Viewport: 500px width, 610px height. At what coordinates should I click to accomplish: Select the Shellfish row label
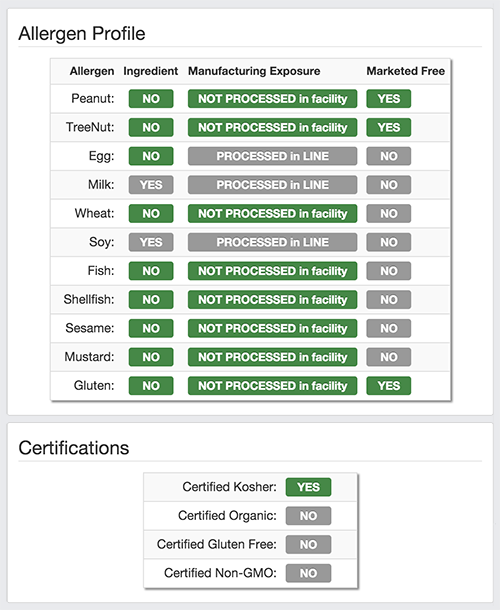coord(89,299)
